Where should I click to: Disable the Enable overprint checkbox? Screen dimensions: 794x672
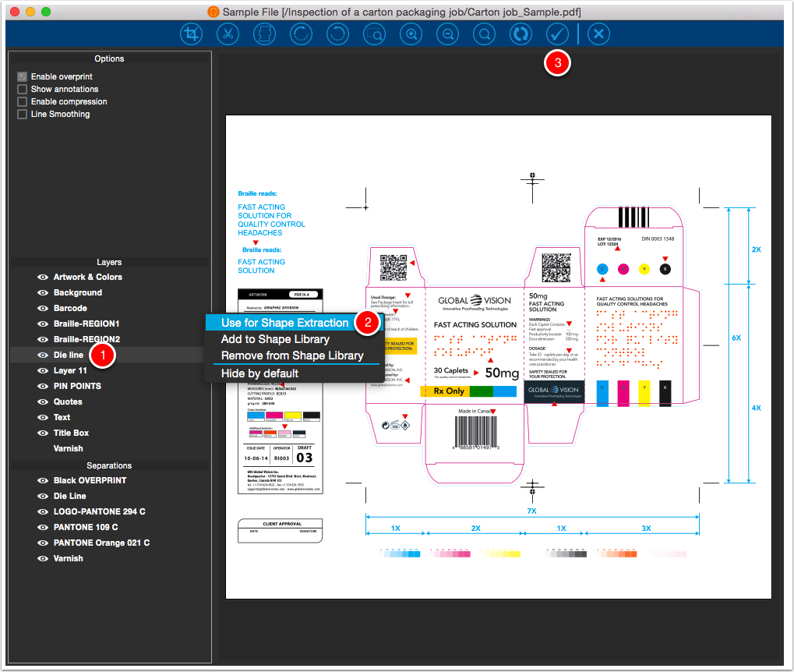pyautogui.click(x=23, y=76)
